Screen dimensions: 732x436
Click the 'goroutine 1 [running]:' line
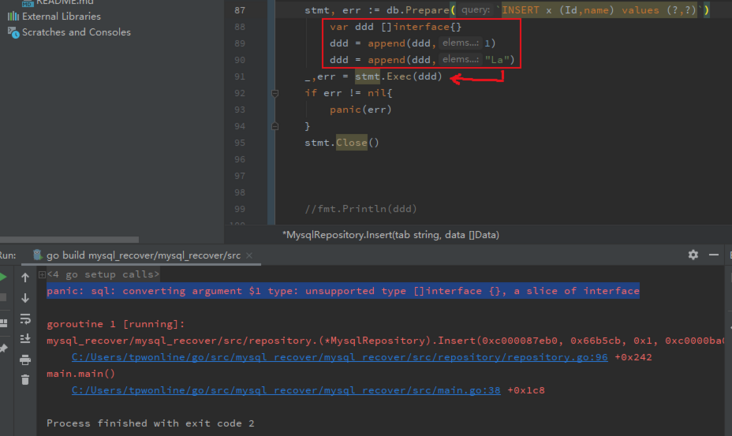(x=115, y=324)
